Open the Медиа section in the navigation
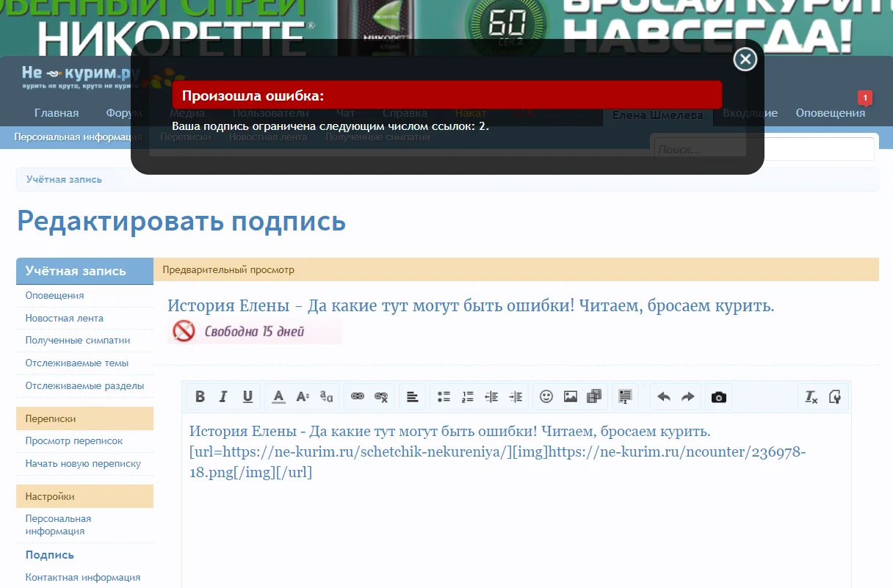The height and width of the screenshot is (588, 893). pyautogui.click(x=187, y=112)
